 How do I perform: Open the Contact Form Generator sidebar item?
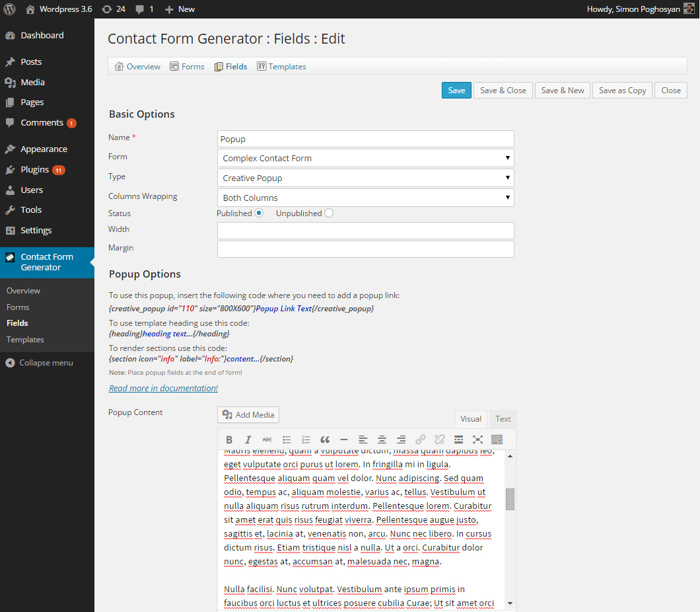pyautogui.click(x=47, y=262)
